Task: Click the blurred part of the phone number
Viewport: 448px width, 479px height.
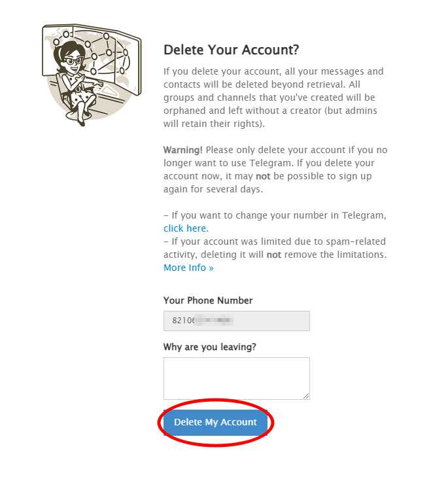Action: 214,320
